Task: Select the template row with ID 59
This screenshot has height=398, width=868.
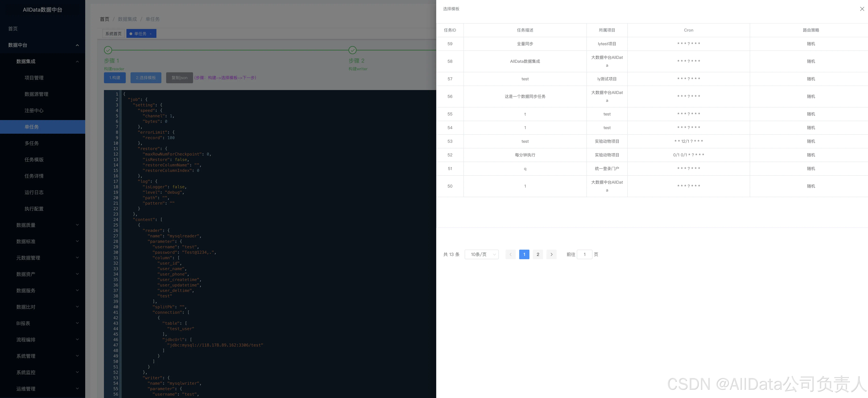Action: coord(525,44)
